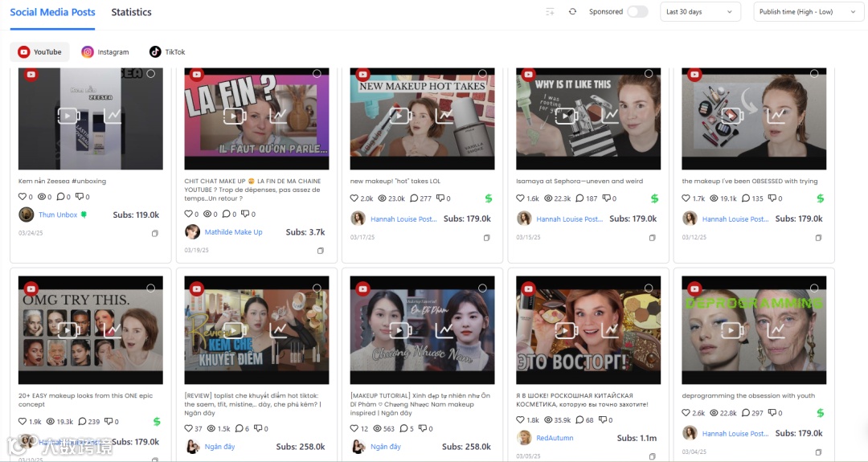The width and height of the screenshot is (868, 462).
Task: Open the Publish time (High - Low) dropdown
Action: 809,11
